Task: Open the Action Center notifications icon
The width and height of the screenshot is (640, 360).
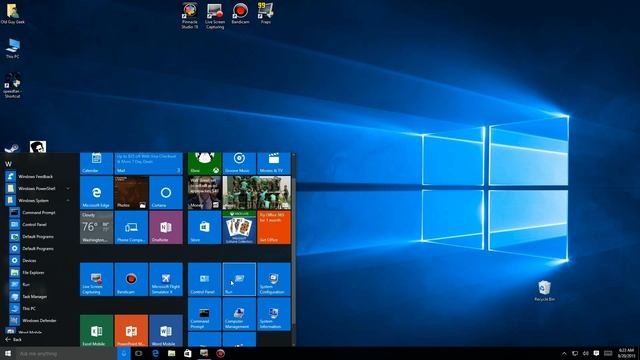Action: [x=596, y=353]
